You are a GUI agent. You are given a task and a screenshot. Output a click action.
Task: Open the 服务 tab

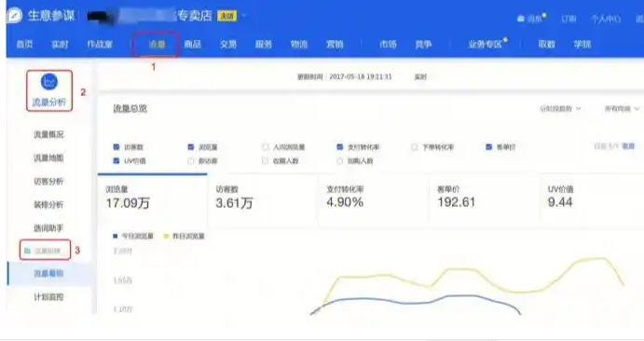(263, 45)
